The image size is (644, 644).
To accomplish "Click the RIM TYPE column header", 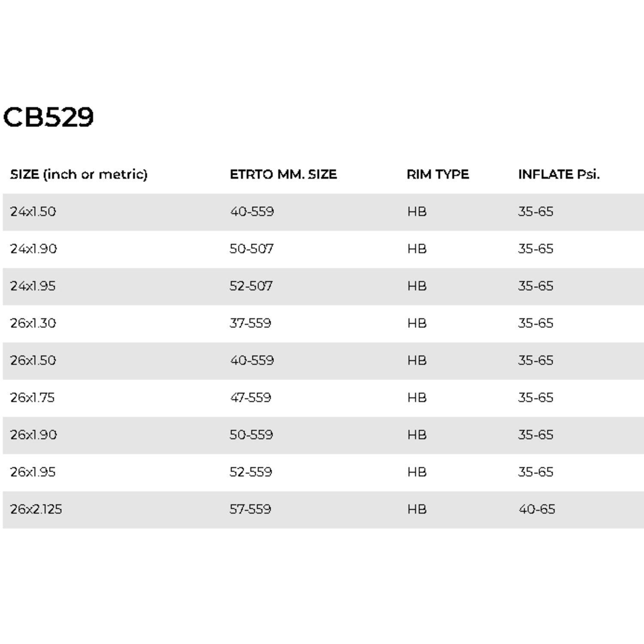I will (437, 174).
